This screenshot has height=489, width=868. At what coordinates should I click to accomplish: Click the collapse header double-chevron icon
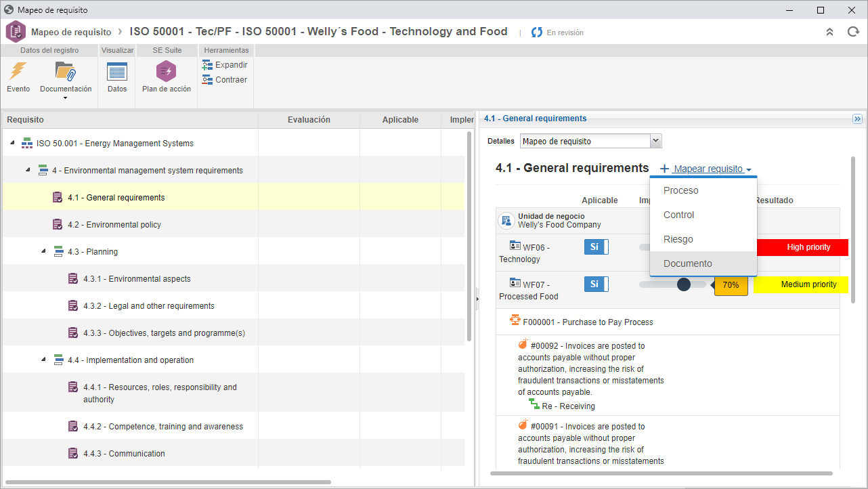829,32
